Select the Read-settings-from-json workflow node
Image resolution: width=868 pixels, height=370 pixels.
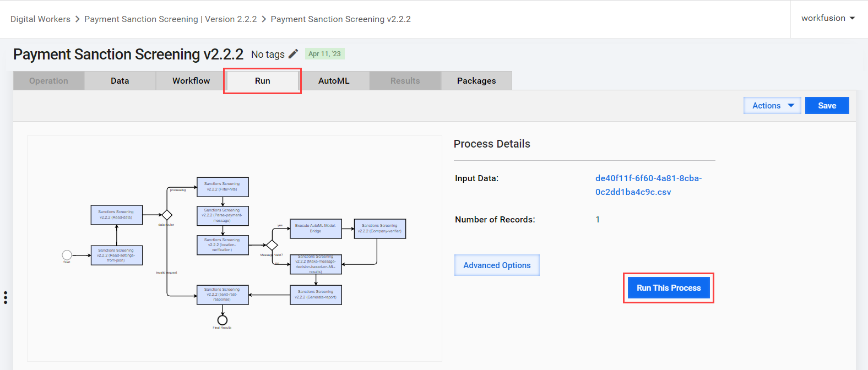point(116,255)
